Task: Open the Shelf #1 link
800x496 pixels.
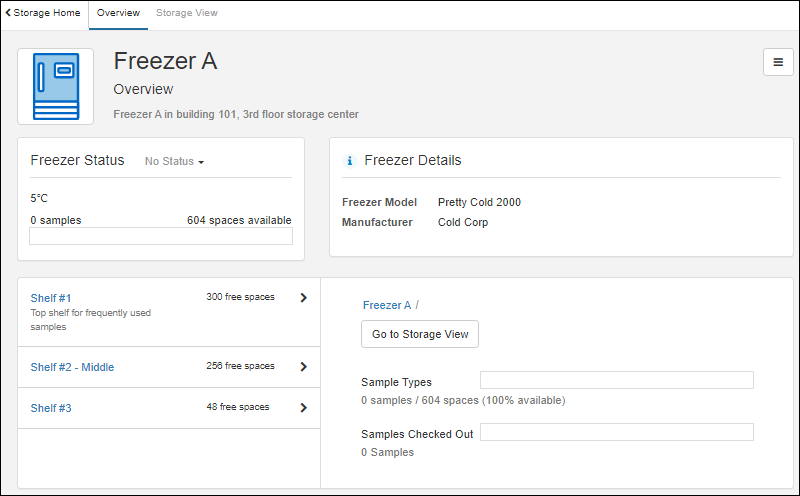Action: click(51, 298)
